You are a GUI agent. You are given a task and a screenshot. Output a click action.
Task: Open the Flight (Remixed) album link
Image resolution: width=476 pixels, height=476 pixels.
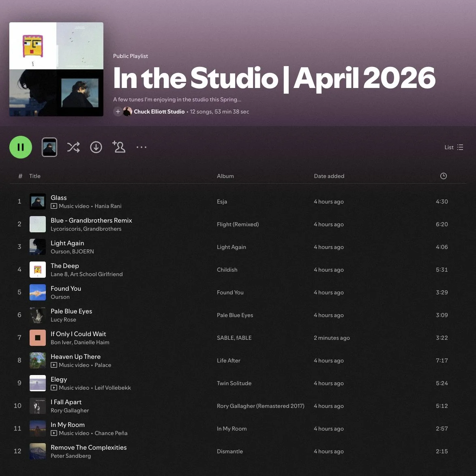(238, 224)
